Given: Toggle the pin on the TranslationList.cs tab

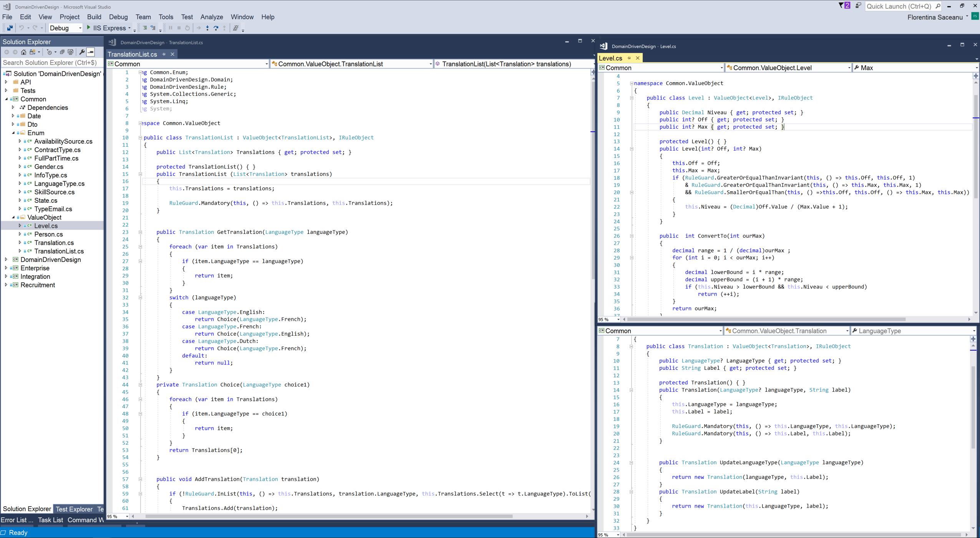Looking at the screenshot, I should tap(164, 55).
